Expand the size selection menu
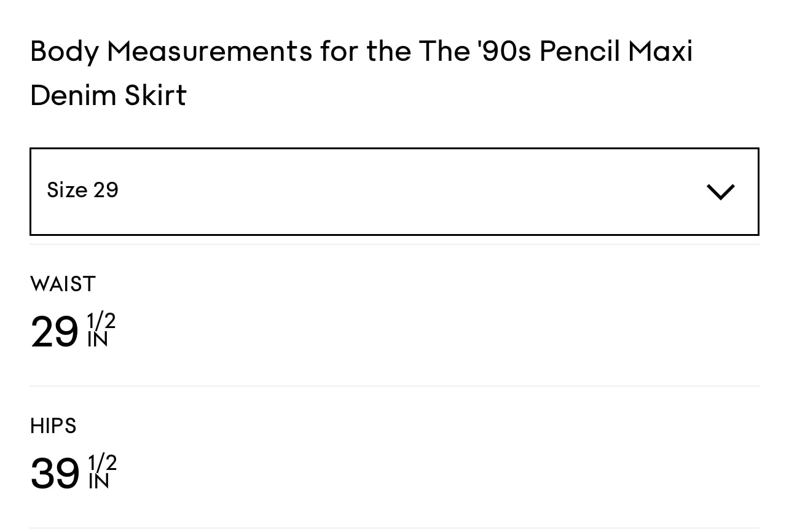The image size is (789, 532). point(394,191)
